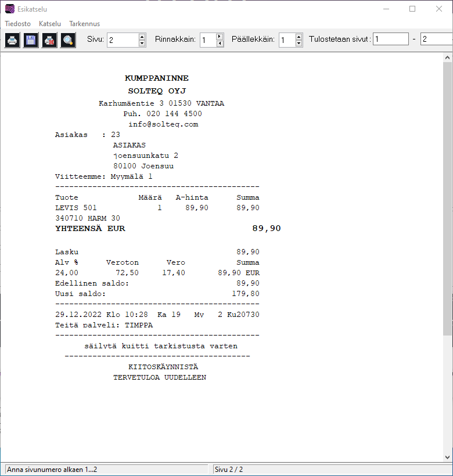Screen dimensions: 453x476
Task: Click the Tulostetaan sivut end page field
Action: click(437, 39)
